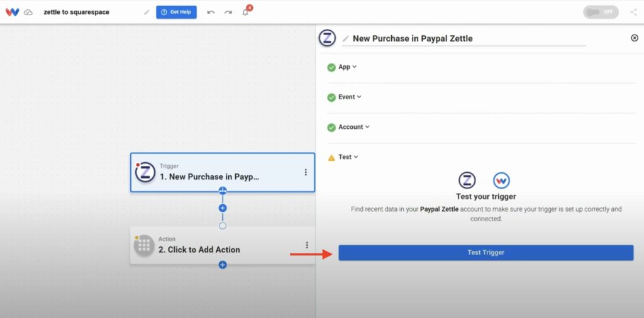Screen dimensions: 644x318
Task: Click the cloud save status icon
Action: [28, 13]
